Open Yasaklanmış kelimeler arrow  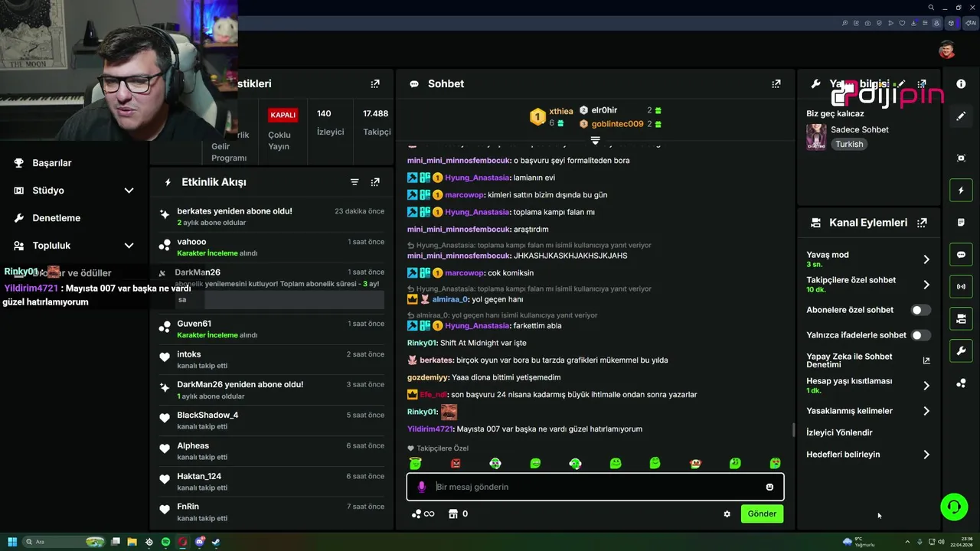(x=926, y=411)
